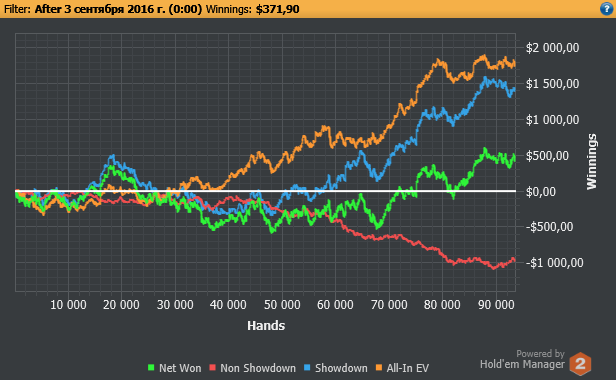Click the 30 000 hands axis label
Image resolution: width=616 pixels, height=380 pixels.
pyautogui.click(x=175, y=305)
